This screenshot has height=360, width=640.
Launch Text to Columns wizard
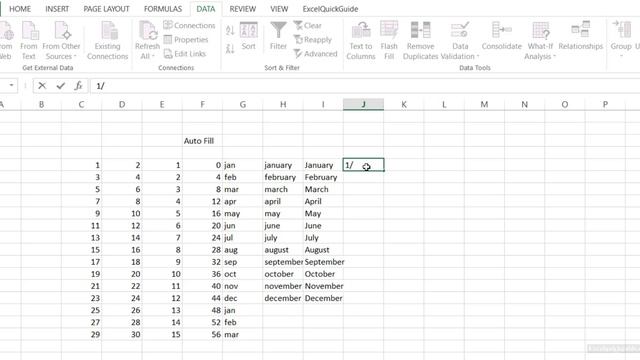[361, 41]
